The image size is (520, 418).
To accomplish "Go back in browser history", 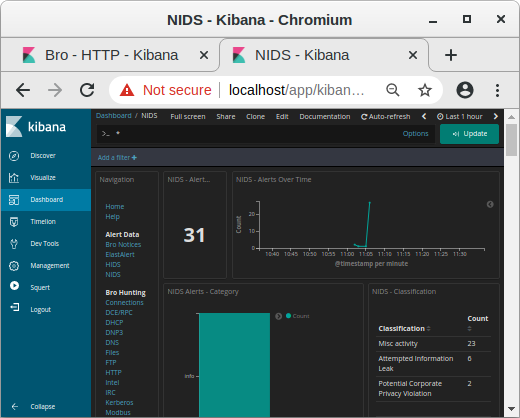I will (23, 90).
